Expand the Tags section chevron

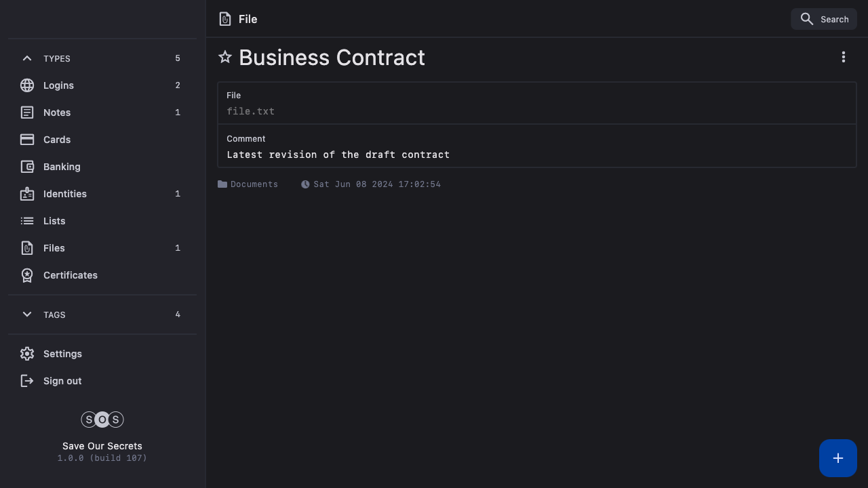(27, 314)
